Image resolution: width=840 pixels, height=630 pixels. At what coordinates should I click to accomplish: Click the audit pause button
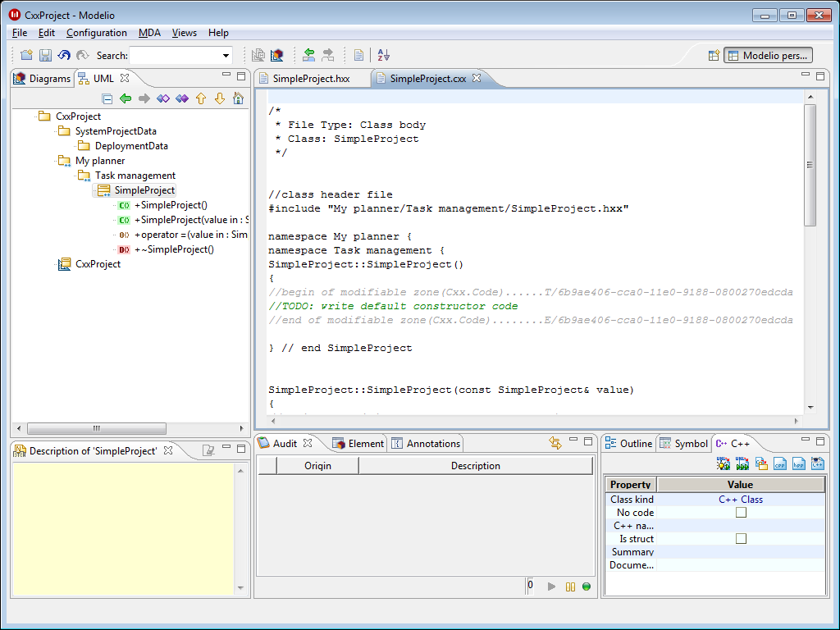(x=571, y=587)
